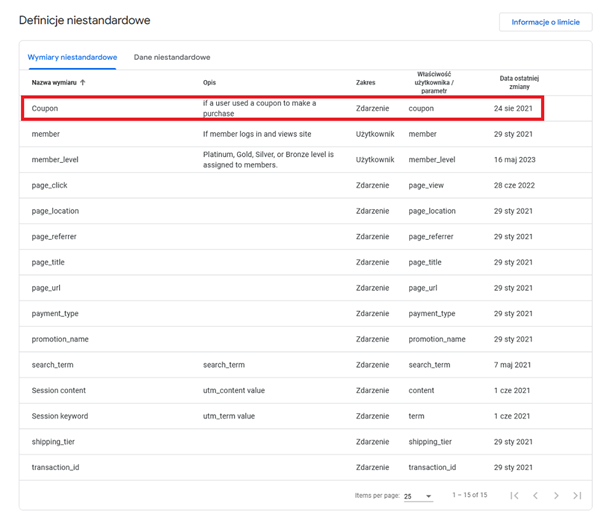Image resolution: width=604 pixels, height=524 pixels.
Task: Open items per page dropdown
Action: tap(416, 496)
